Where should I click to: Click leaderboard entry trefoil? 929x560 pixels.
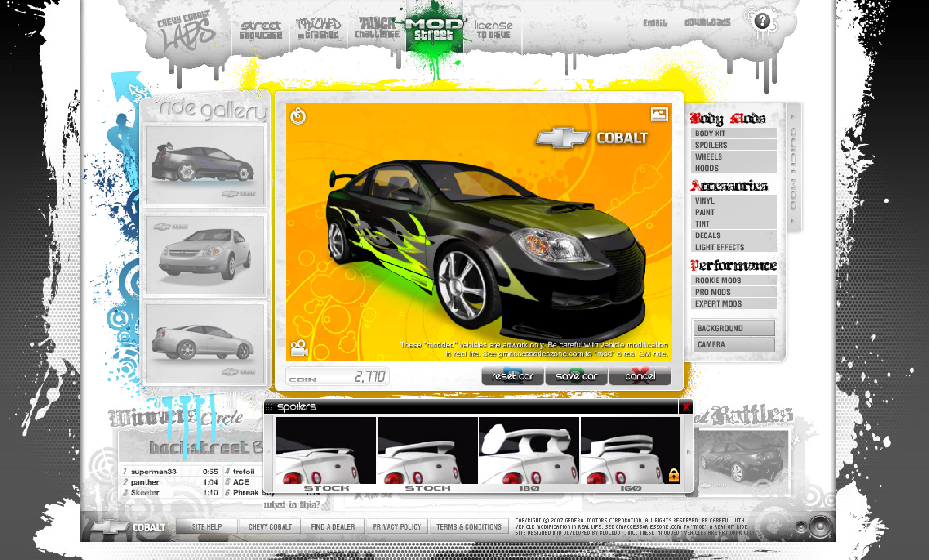[243, 472]
